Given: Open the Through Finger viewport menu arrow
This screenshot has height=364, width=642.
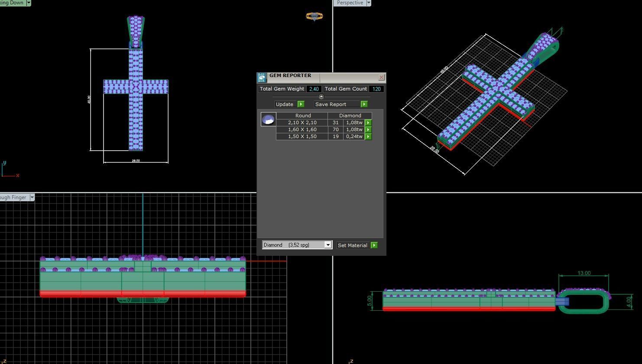Looking at the screenshot, I should 32,197.
